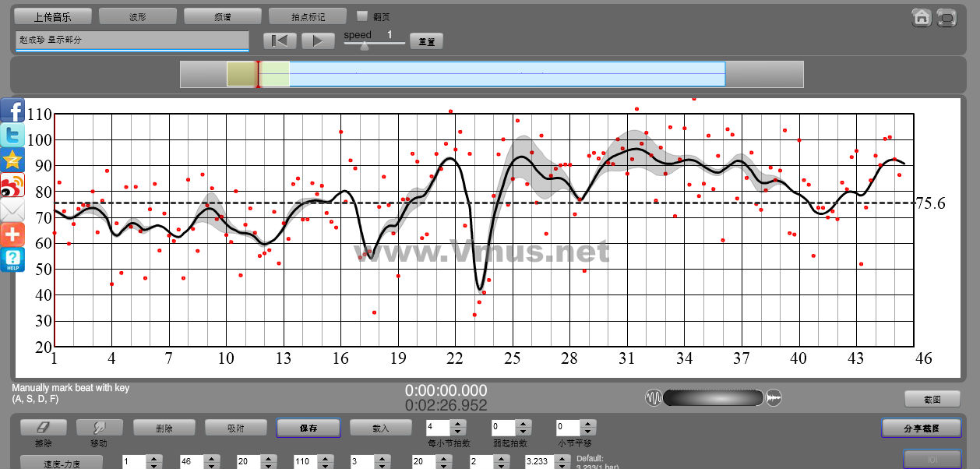The image size is (980, 469).
Task: Click the Weibo share icon
Action: pos(12,185)
